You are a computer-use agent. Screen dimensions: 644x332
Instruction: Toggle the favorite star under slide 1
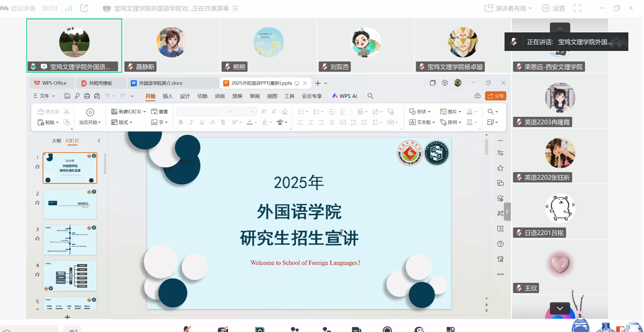(38, 167)
